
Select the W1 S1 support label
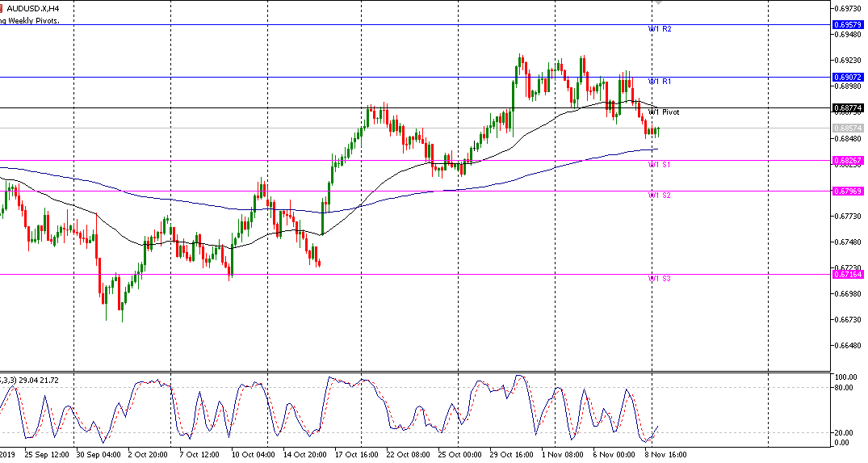point(660,165)
